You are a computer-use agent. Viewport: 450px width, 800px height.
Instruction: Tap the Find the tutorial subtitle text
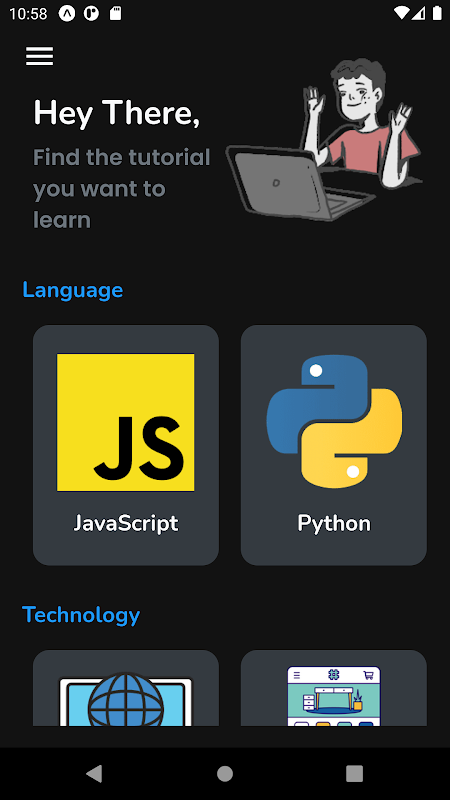pos(121,189)
